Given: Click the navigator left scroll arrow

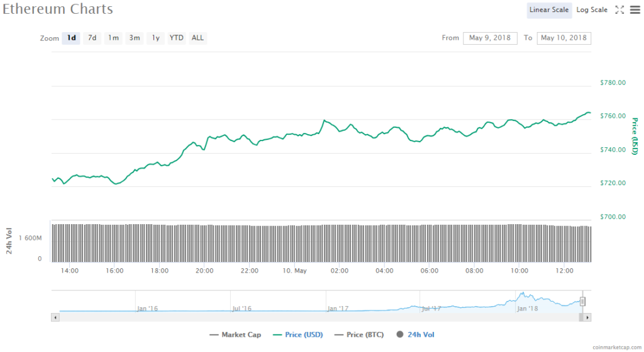Looking at the screenshot, I should coord(55,317).
